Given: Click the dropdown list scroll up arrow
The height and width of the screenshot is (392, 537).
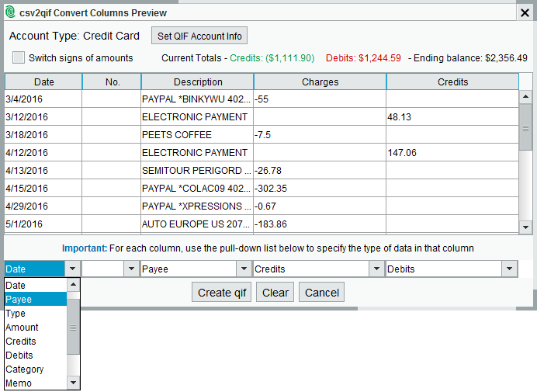Looking at the screenshot, I should point(73,284).
